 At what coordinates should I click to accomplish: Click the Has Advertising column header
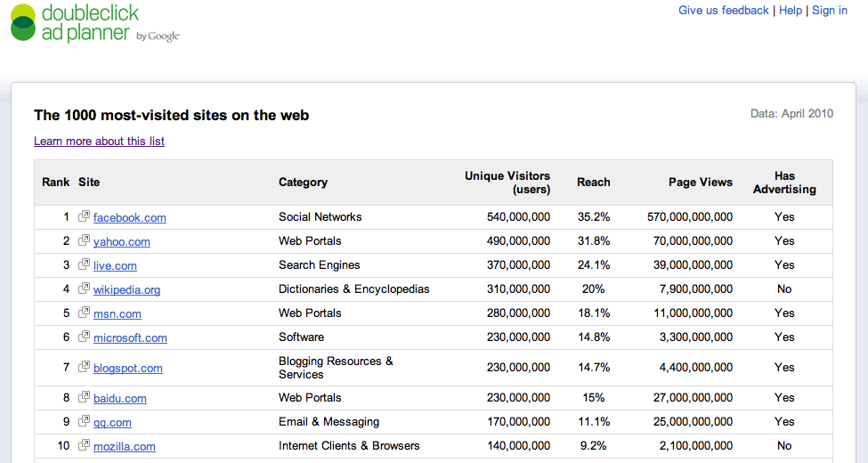[x=784, y=183]
